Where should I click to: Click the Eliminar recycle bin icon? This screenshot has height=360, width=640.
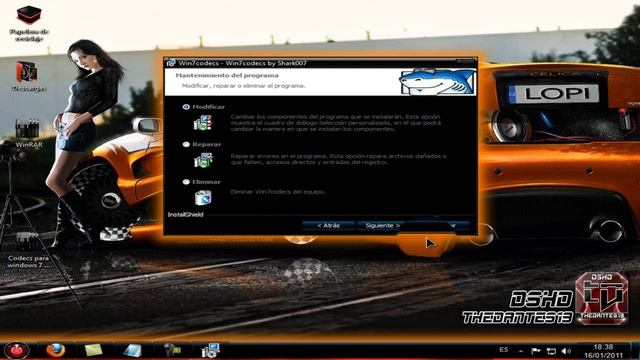click(203, 198)
